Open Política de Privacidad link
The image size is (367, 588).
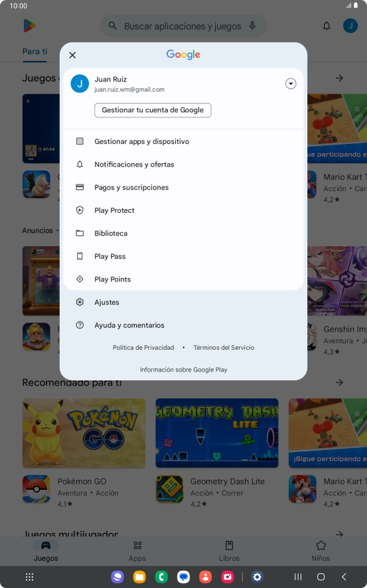pyautogui.click(x=143, y=348)
